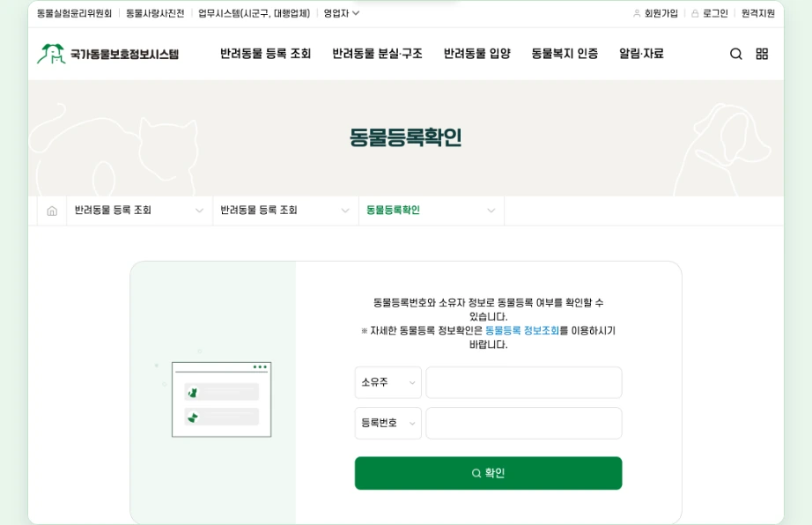Expand the 동물등록확인 breadcrumb dropdown

431,211
